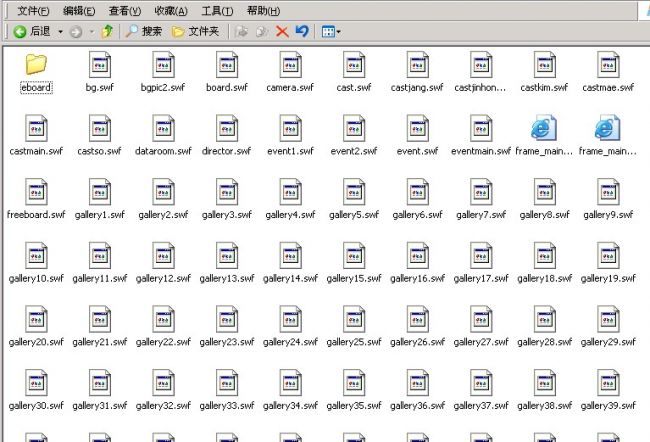This screenshot has width=650, height=442.
Task: Open the Favorites (收藏) menu
Action: (170, 10)
